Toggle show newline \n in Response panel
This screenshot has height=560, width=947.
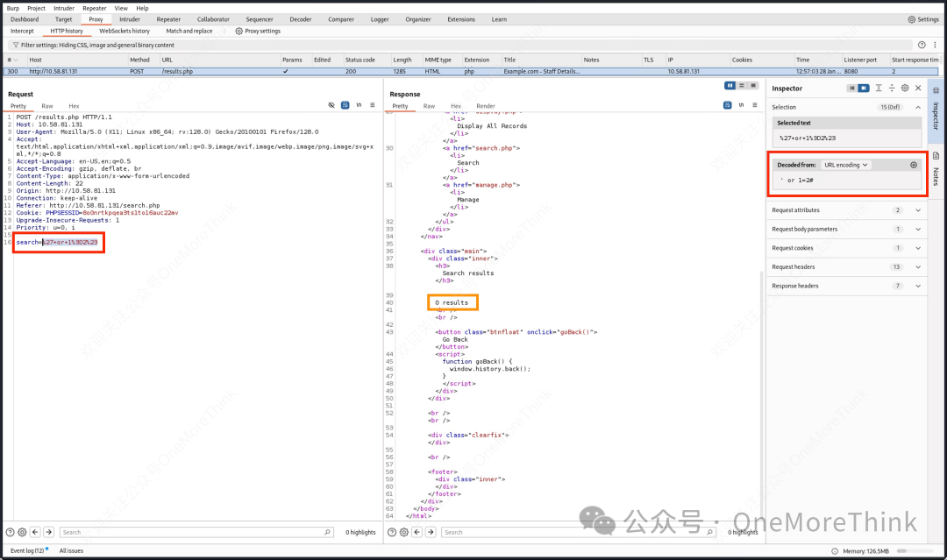pyautogui.click(x=741, y=105)
